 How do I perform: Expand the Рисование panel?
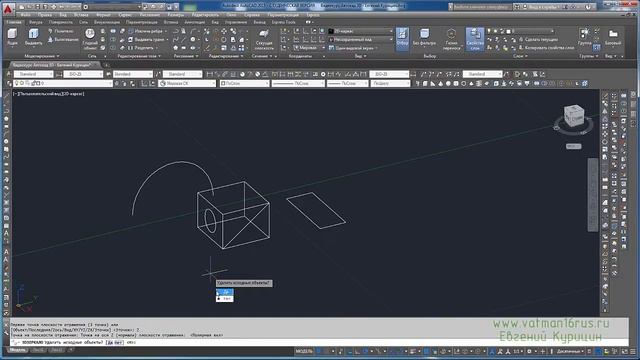(186, 56)
